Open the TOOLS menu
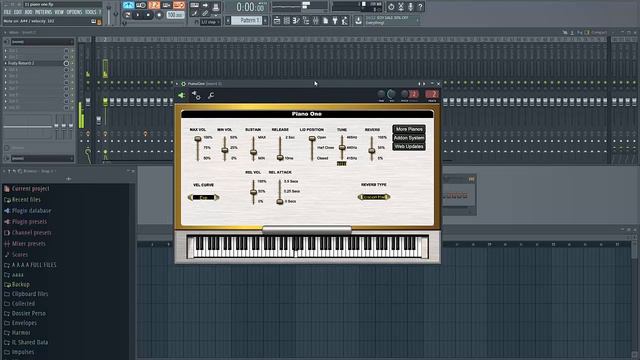The height and width of the screenshot is (360, 640). click(91, 12)
